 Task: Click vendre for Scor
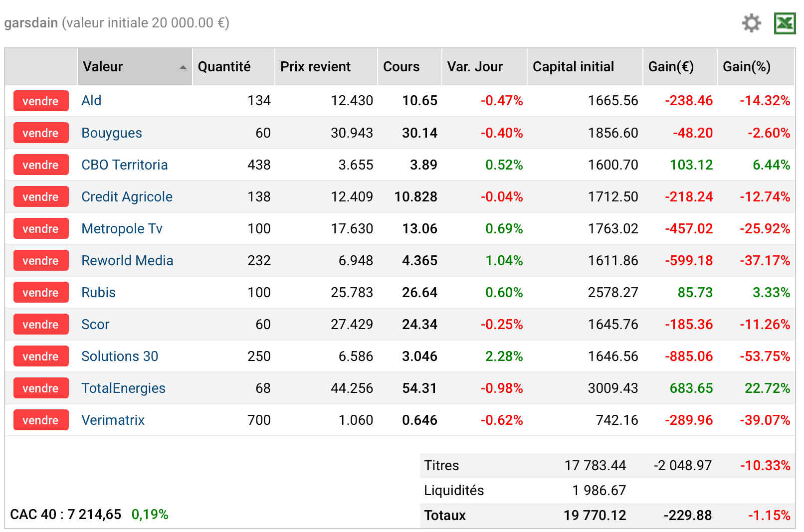[x=41, y=324]
